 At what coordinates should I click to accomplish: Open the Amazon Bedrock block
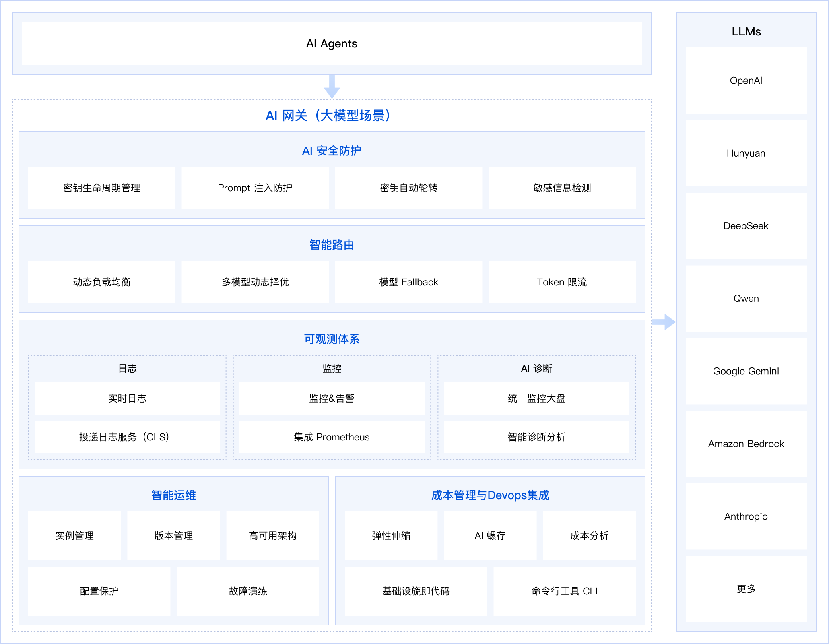(x=746, y=444)
